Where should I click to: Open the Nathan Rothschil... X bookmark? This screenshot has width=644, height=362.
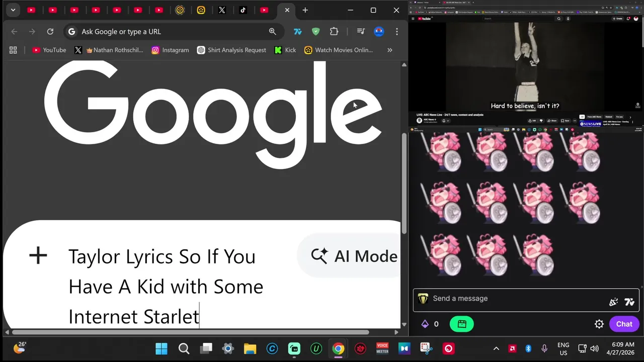[109, 50]
